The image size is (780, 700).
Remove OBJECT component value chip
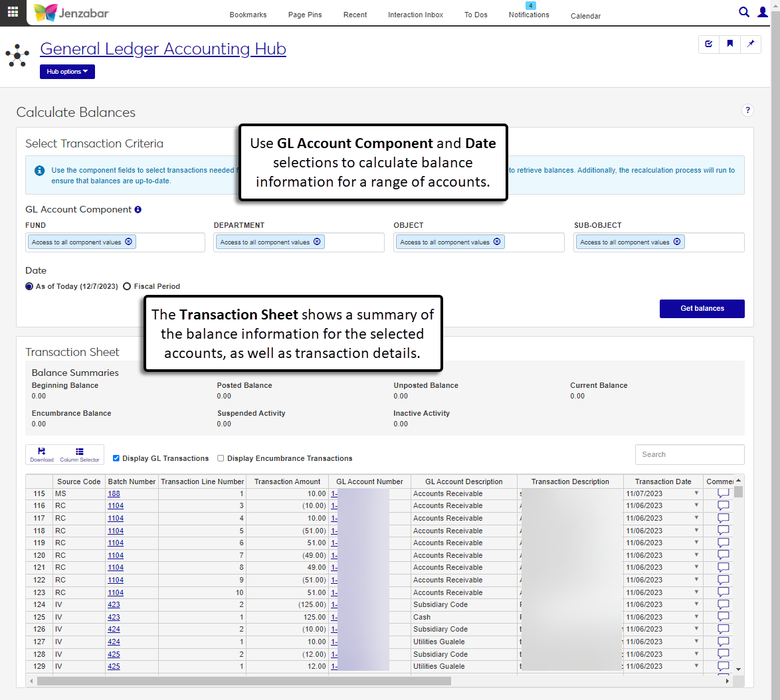[x=497, y=242]
